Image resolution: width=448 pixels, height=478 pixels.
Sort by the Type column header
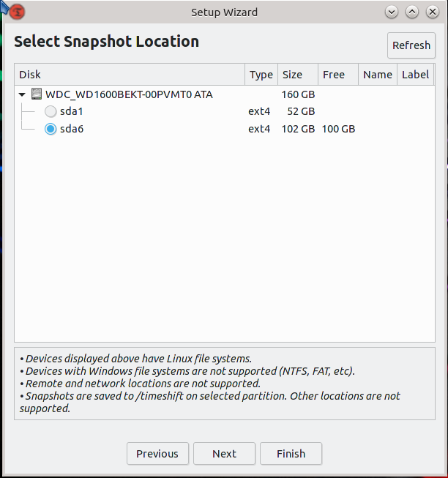(x=261, y=75)
